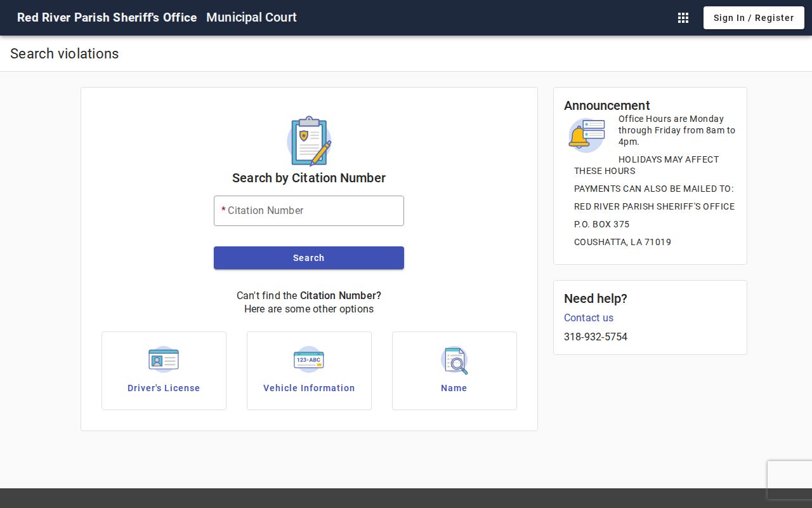Click Red River Parish Sheriff's Office title
The width and height of the screenshot is (812, 508).
[107, 18]
